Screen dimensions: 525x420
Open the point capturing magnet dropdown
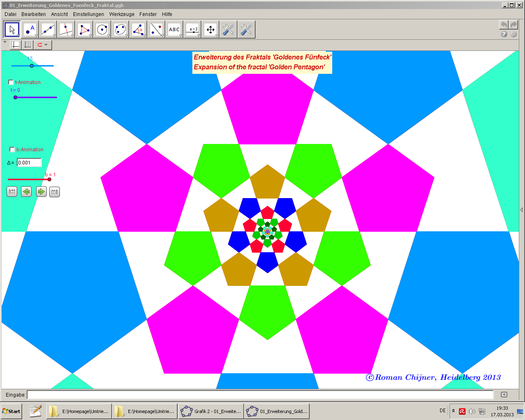tap(43, 45)
